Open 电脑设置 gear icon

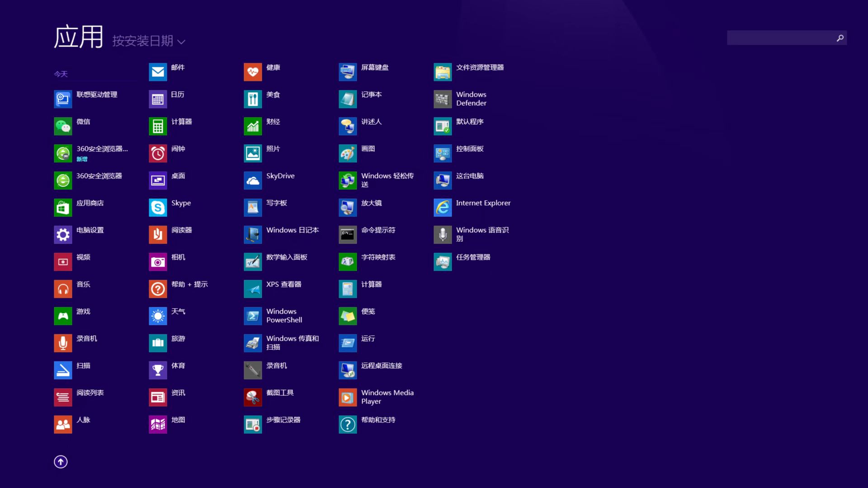coord(63,235)
